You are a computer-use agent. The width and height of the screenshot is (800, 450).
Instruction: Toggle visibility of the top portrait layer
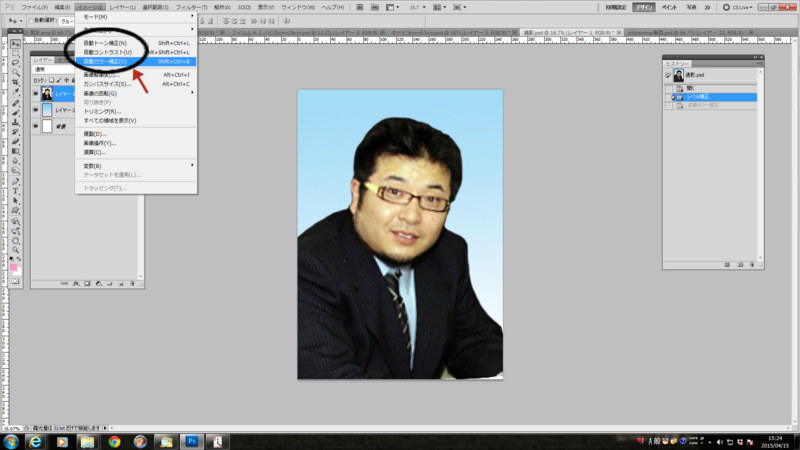(36, 94)
